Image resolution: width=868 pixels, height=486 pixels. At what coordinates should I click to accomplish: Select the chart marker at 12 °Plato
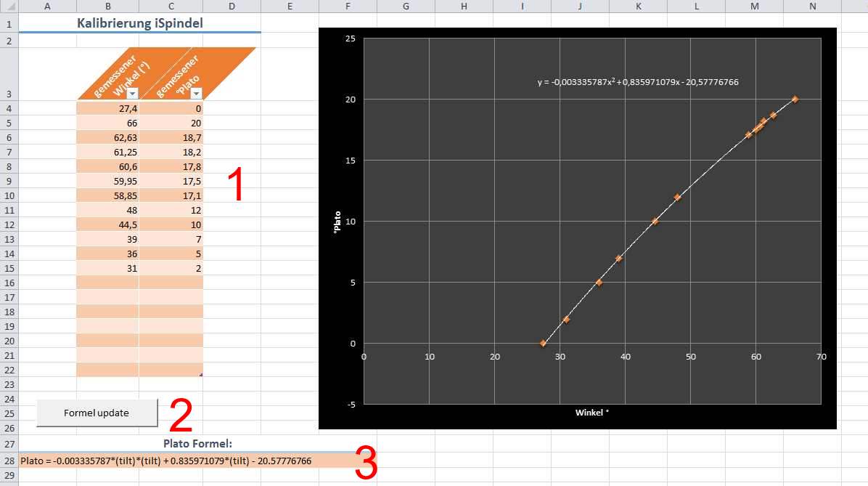click(677, 197)
